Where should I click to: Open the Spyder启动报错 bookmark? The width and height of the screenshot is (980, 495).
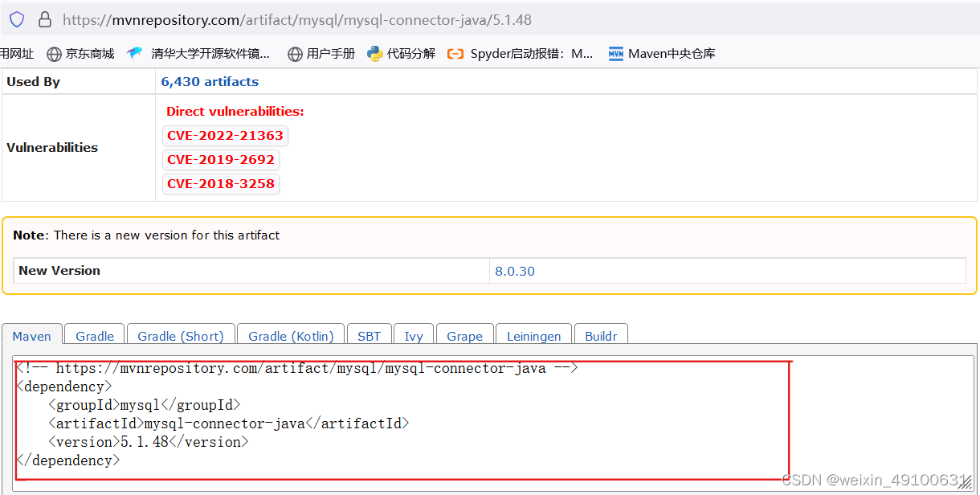click(521, 54)
